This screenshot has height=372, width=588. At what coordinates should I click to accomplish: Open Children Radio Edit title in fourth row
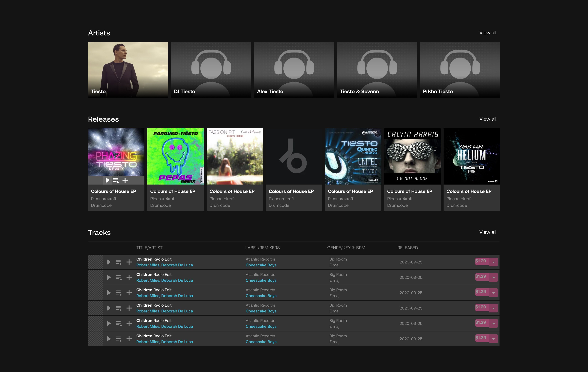154,305
